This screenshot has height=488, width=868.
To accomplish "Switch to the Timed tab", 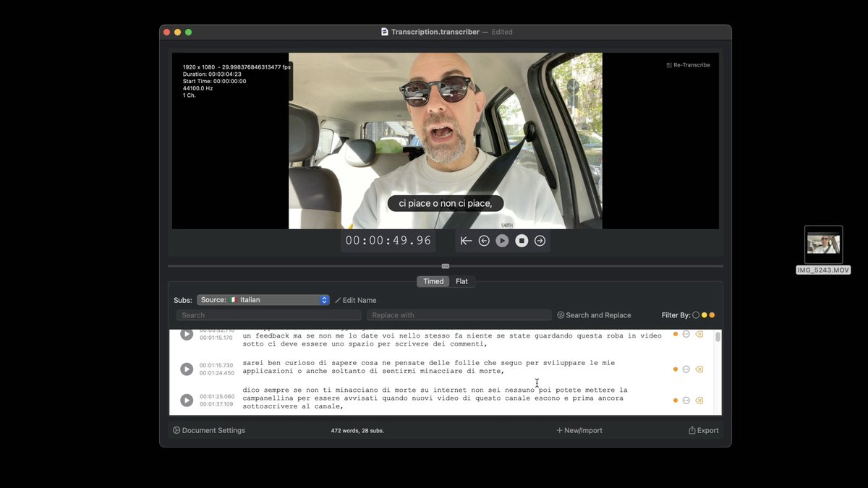I will pos(433,281).
